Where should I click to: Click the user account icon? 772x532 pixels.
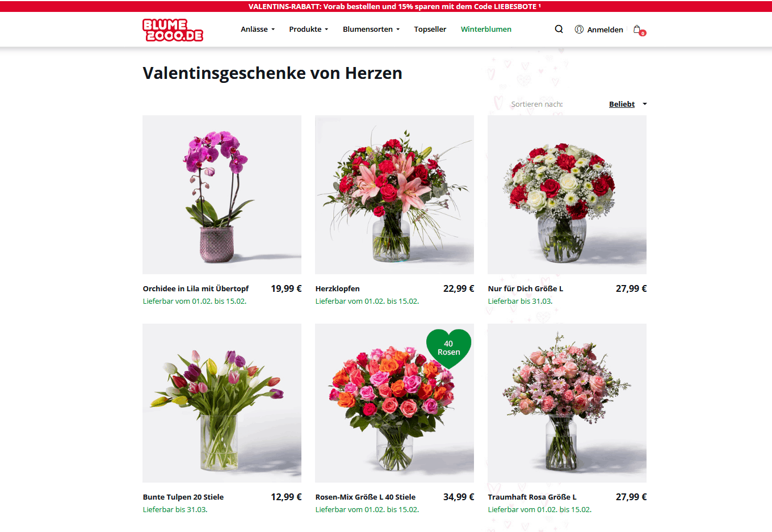tap(579, 29)
